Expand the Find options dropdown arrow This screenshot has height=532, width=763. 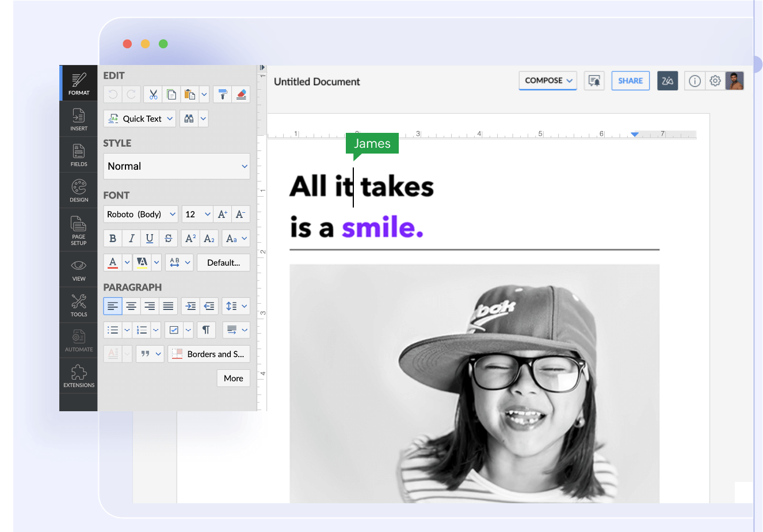pos(203,118)
